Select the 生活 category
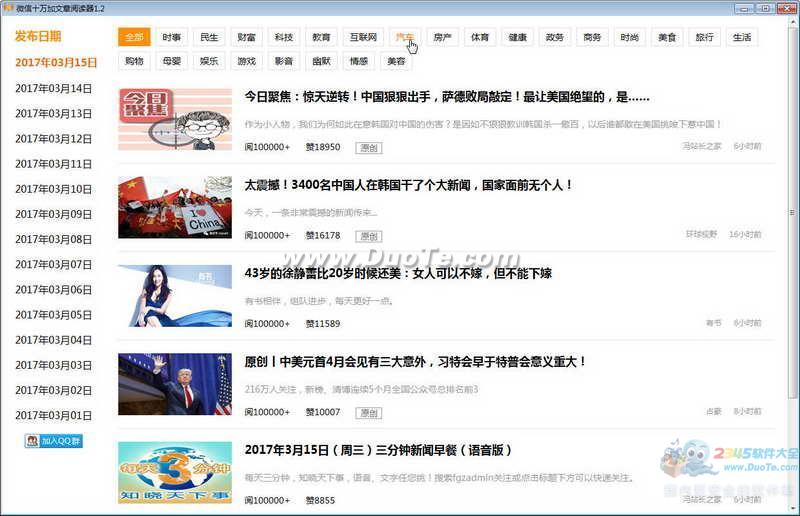The height and width of the screenshot is (516, 800). [x=742, y=37]
